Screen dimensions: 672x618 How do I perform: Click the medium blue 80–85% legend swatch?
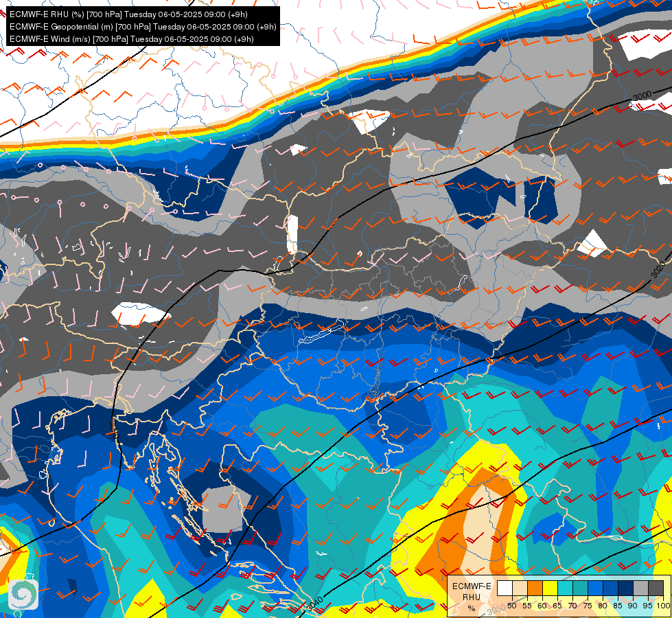(611, 588)
